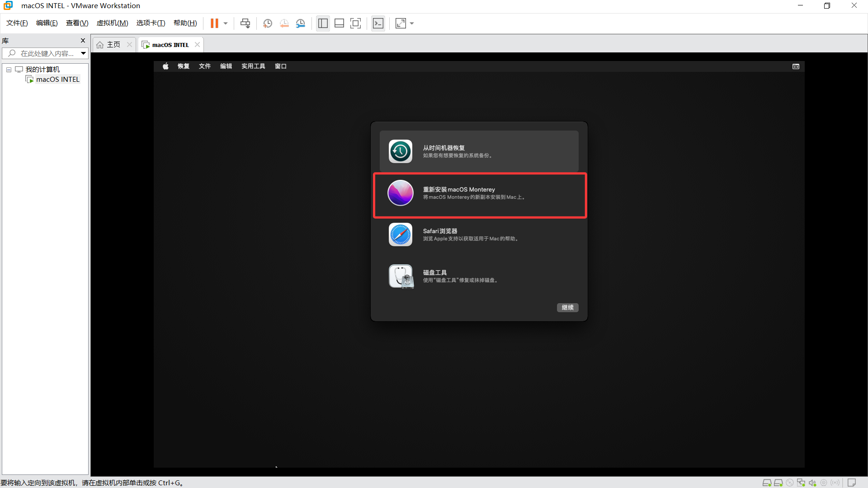Open the 虚拟机(M) menu

tap(112, 23)
